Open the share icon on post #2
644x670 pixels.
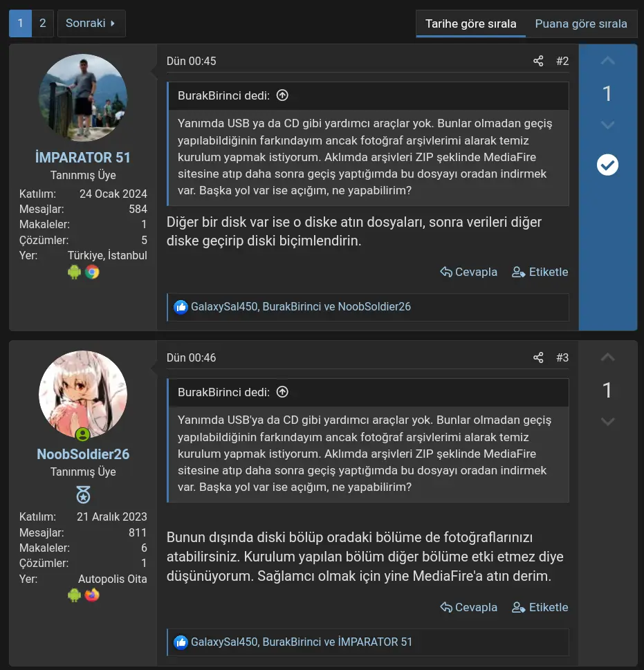pyautogui.click(x=538, y=61)
